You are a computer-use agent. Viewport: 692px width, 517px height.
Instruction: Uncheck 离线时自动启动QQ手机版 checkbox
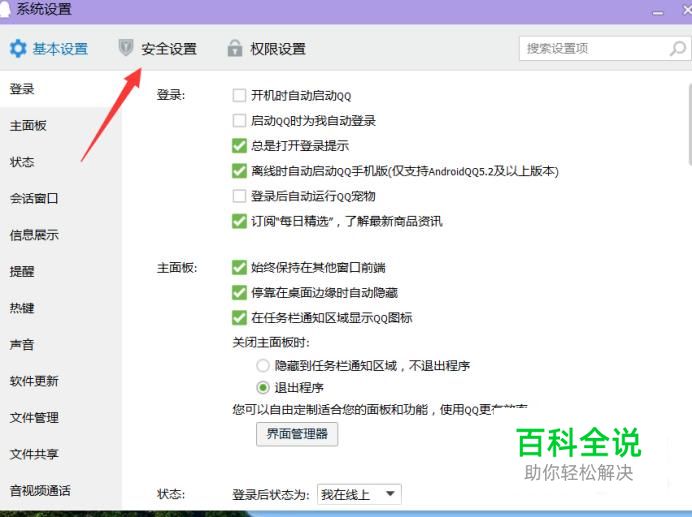tap(239, 171)
